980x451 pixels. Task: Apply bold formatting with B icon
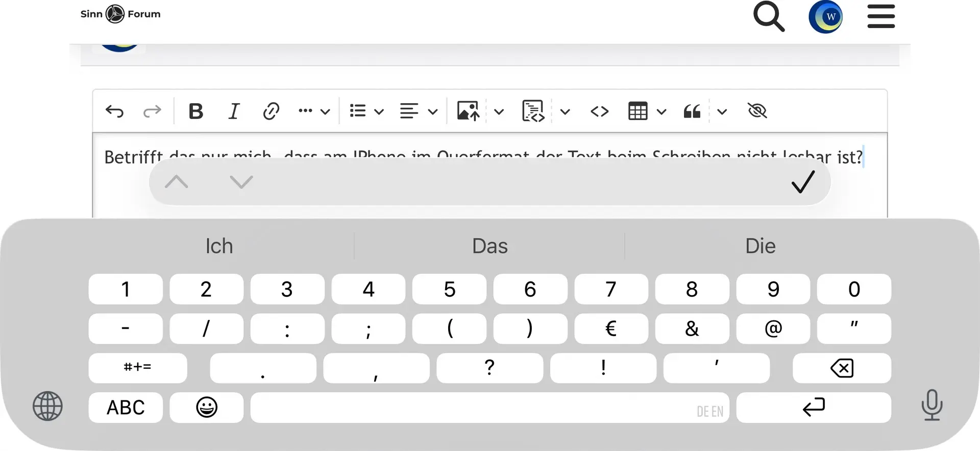[x=195, y=111]
